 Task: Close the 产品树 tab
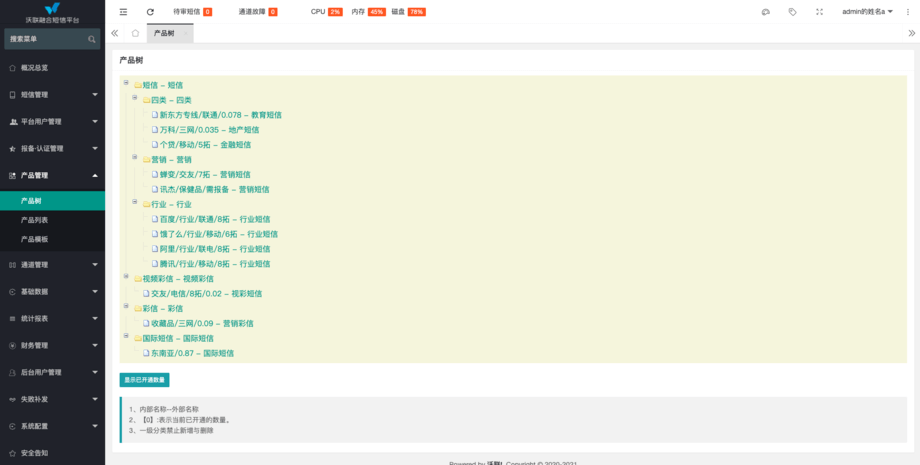pyautogui.click(x=185, y=33)
